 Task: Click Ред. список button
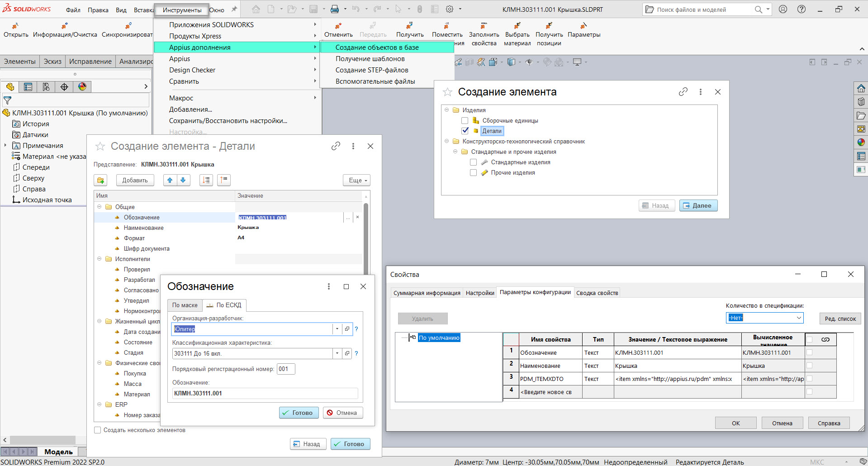[840, 319]
